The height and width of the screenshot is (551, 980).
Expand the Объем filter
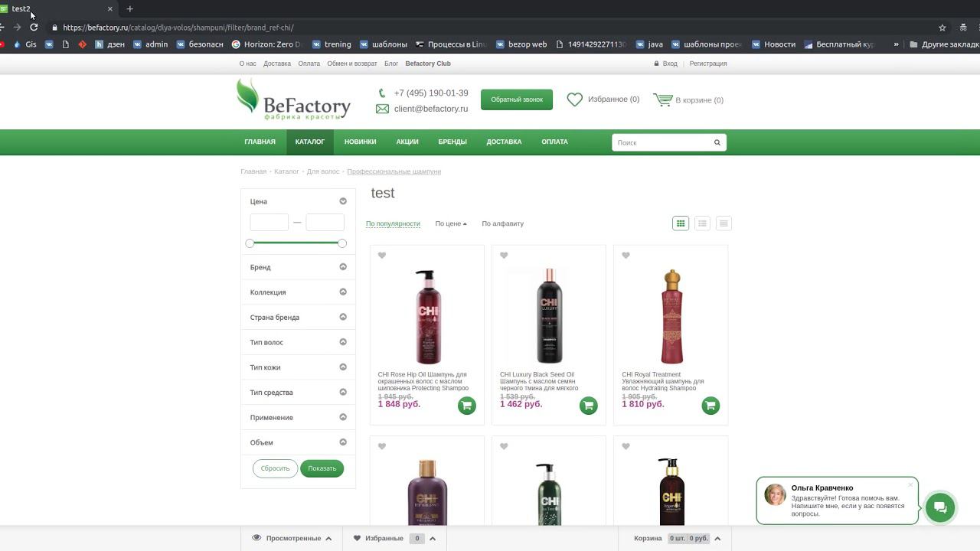343,442
